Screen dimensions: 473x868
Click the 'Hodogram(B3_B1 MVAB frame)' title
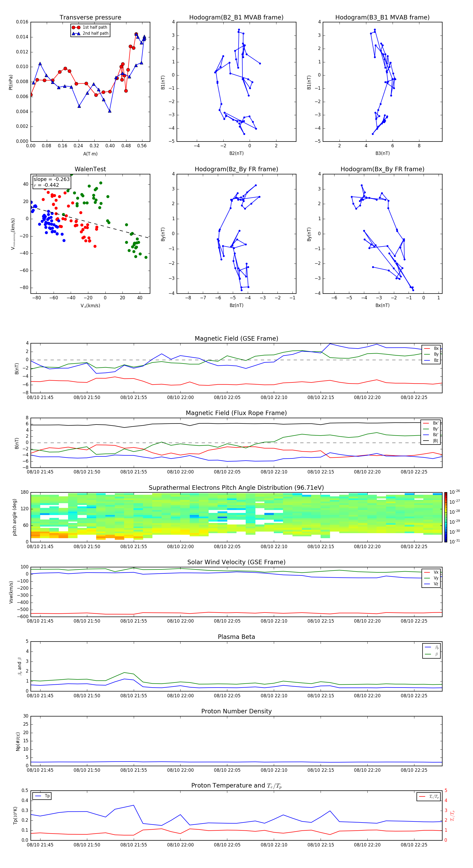pyautogui.click(x=382, y=18)
